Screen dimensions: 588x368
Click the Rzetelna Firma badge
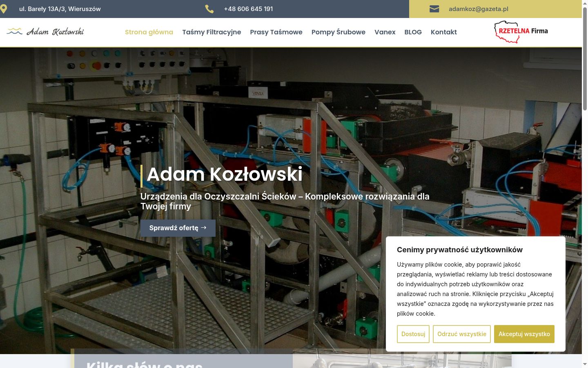[521, 32]
